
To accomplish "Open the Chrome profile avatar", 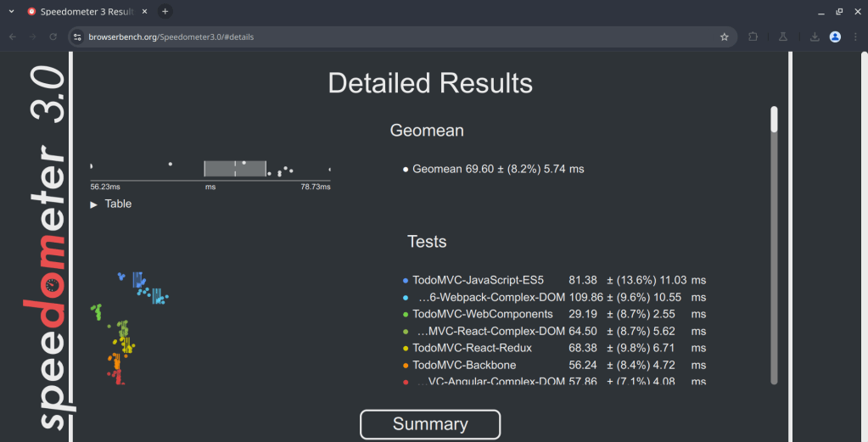I will (x=835, y=37).
